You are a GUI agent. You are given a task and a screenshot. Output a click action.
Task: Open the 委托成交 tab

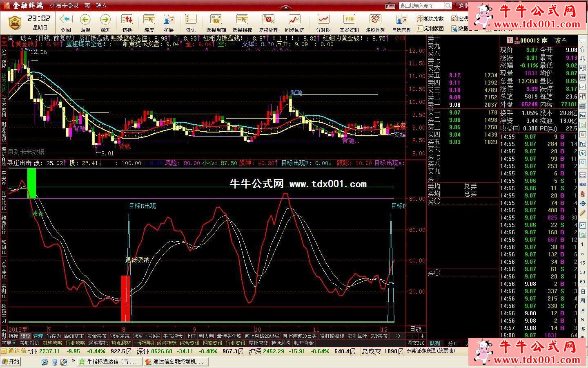pyautogui.click(x=258, y=343)
